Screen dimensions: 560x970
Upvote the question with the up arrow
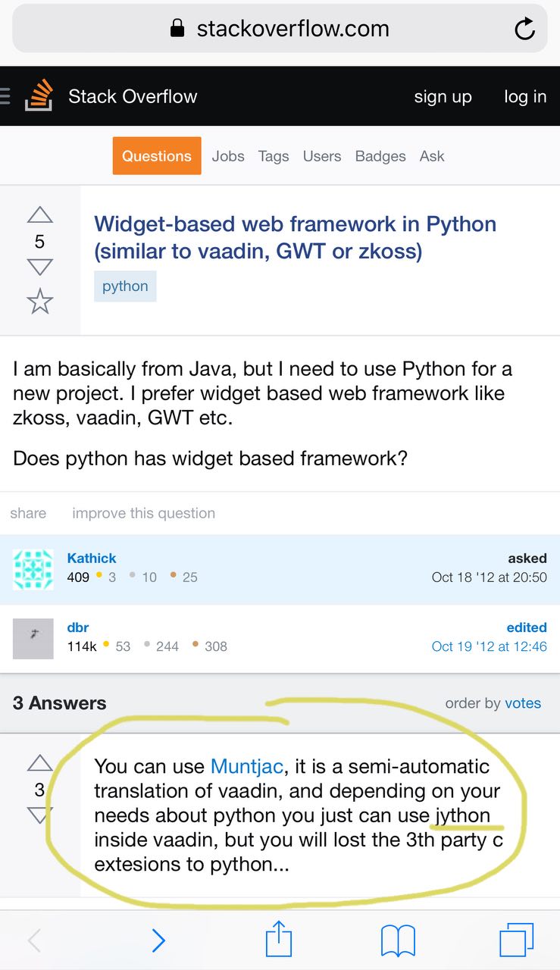click(39, 215)
